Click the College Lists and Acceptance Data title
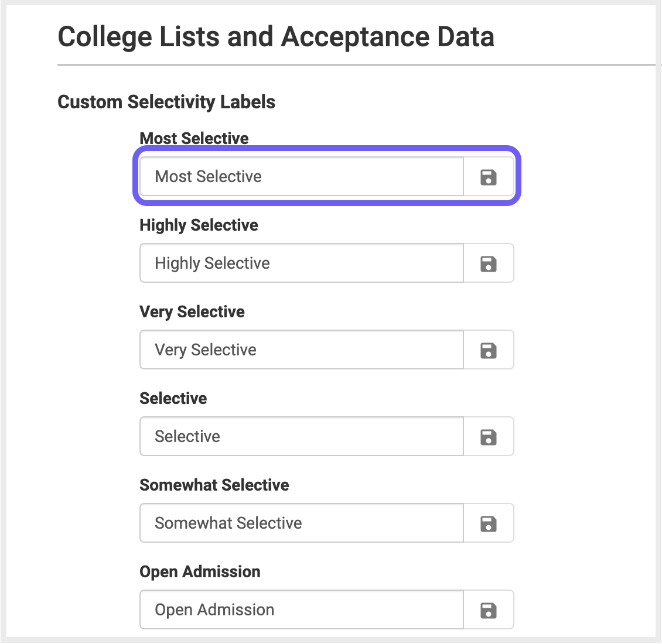Screen dimensions: 662x644 (x=276, y=37)
